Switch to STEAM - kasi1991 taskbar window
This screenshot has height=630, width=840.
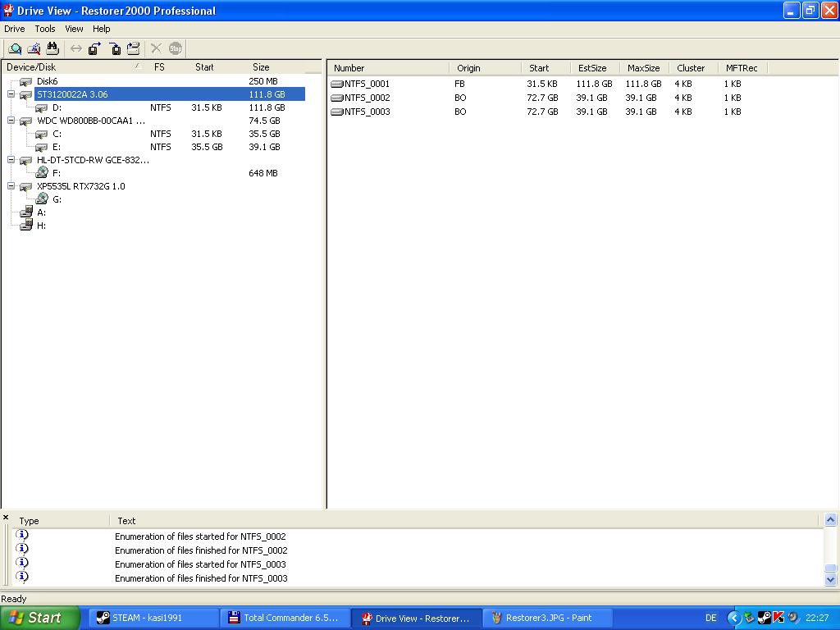[153, 618]
